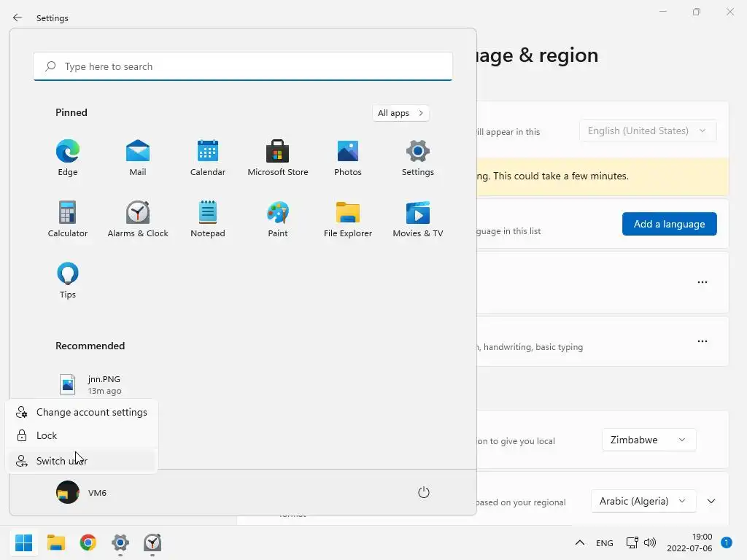Screen dimensions: 747x560
Task: Click the ENG input language indicator
Action: (605, 542)
